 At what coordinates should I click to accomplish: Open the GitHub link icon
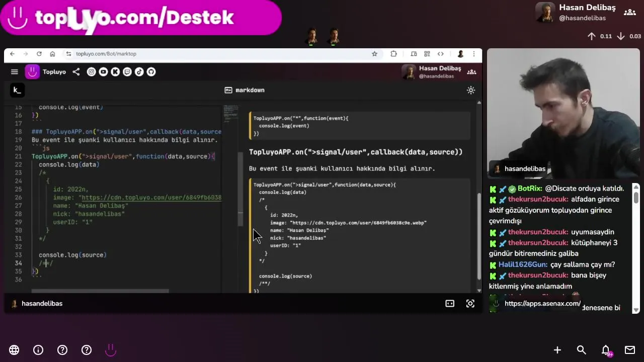coord(151,72)
